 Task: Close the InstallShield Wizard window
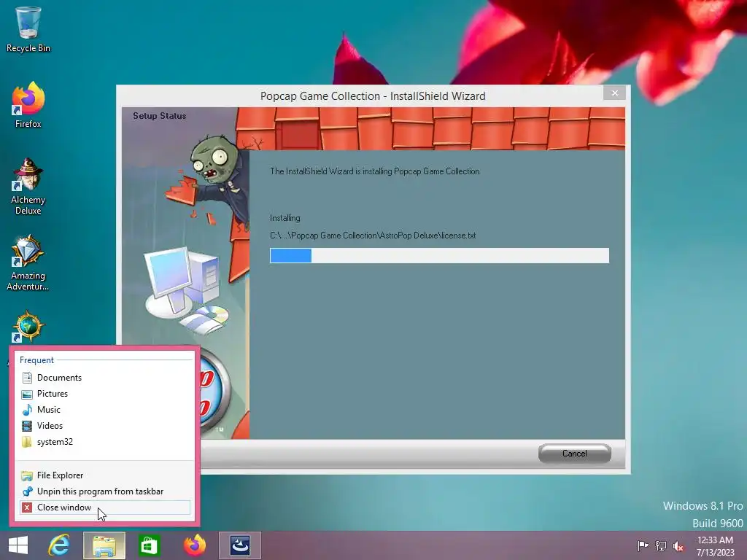614,93
